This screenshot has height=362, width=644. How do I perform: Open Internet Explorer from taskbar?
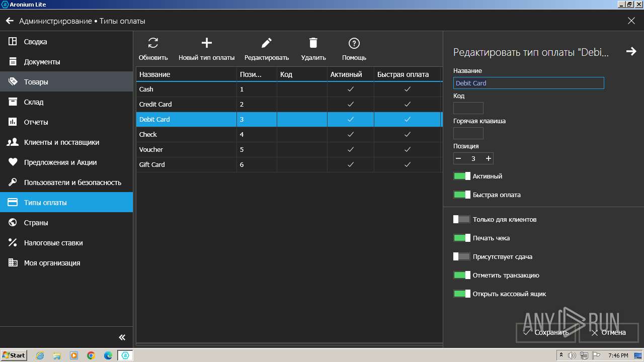coord(40,355)
